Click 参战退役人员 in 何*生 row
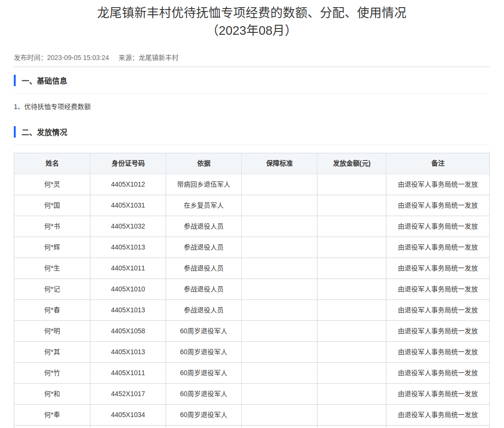This screenshot has height=428, width=504. (x=204, y=268)
